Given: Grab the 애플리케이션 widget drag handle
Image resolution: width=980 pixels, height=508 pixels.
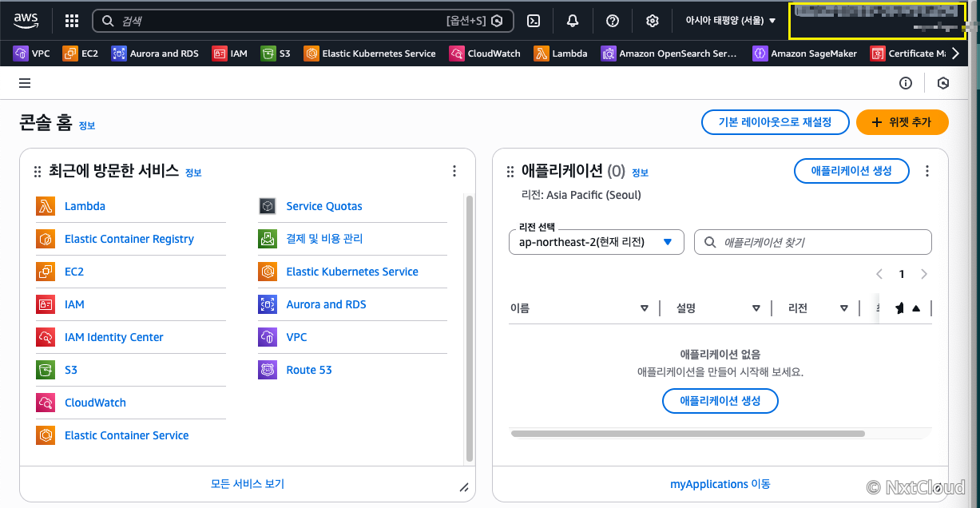Looking at the screenshot, I should 510,172.
